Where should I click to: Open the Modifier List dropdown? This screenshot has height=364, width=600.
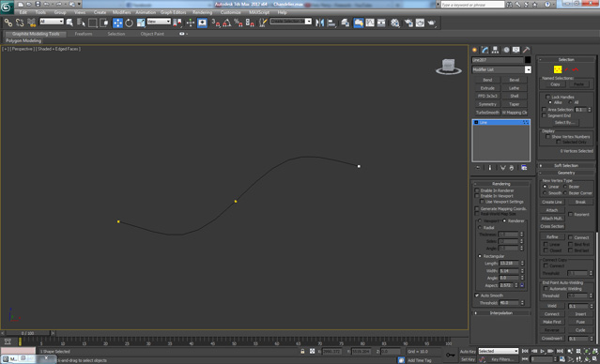(x=501, y=69)
